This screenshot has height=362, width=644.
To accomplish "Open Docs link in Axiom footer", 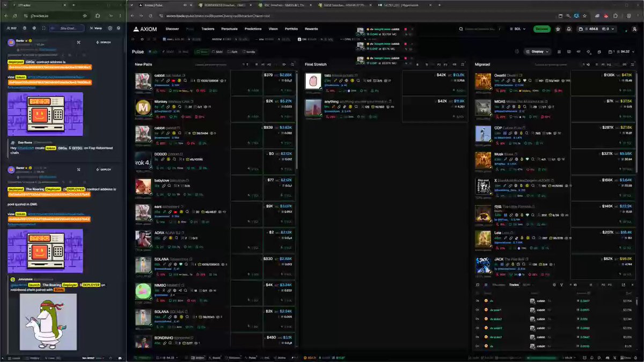I will tap(627, 357).
